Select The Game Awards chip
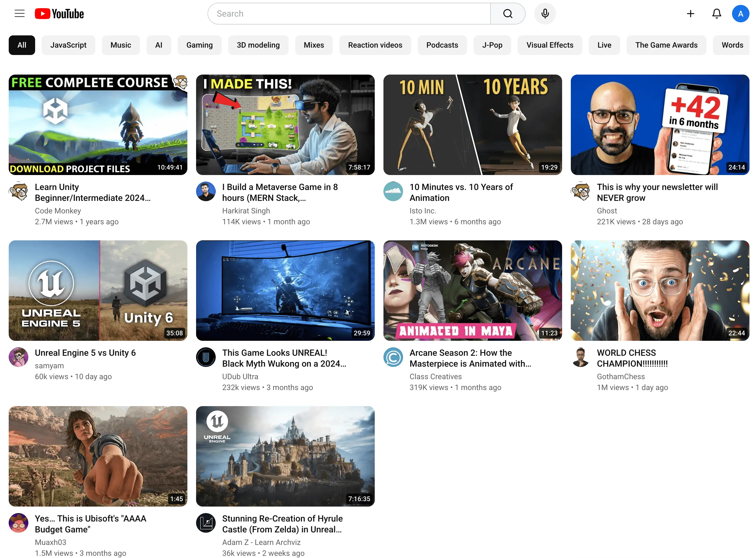The image size is (756, 558). (x=666, y=45)
